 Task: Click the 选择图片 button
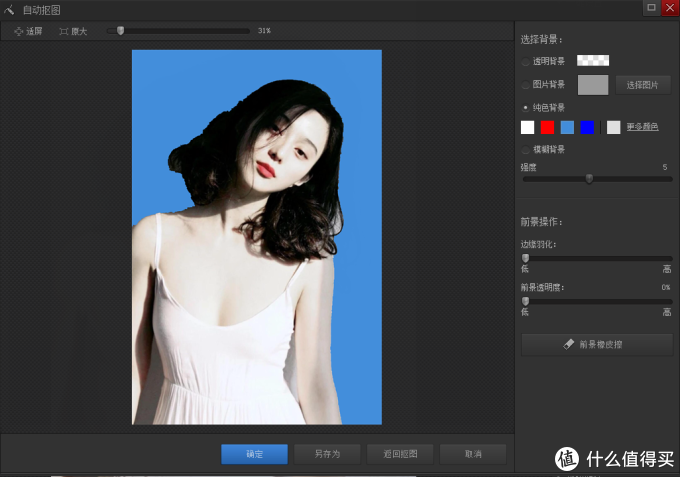click(x=642, y=85)
